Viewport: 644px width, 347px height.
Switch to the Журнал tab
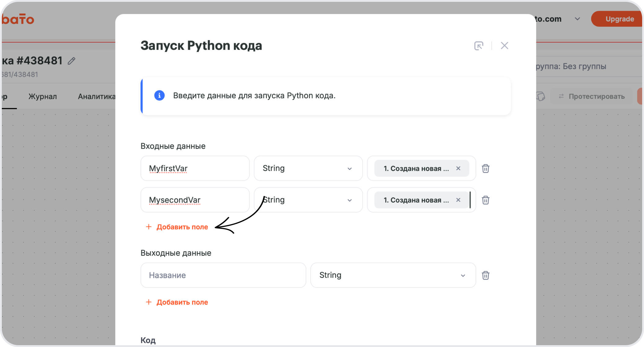tap(43, 96)
